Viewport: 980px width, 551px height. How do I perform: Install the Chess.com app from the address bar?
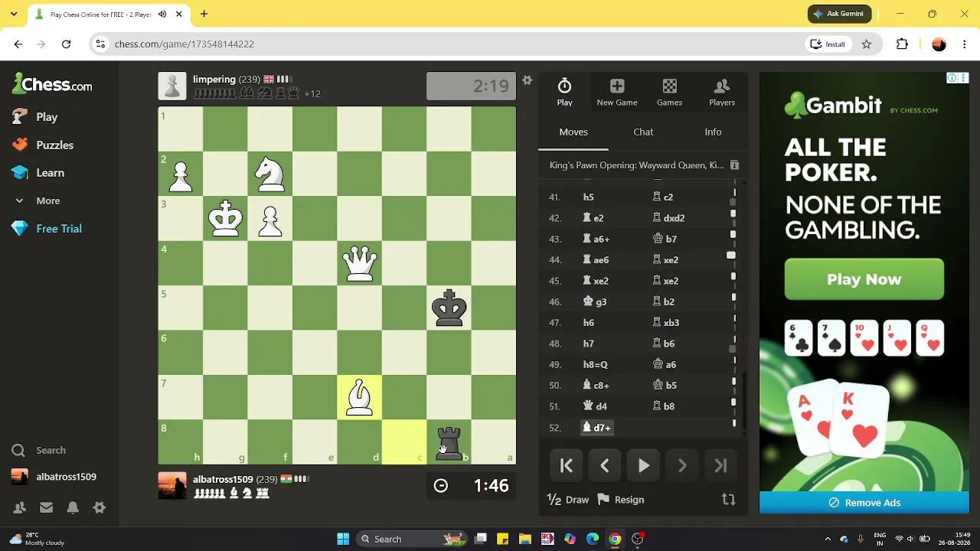828,44
